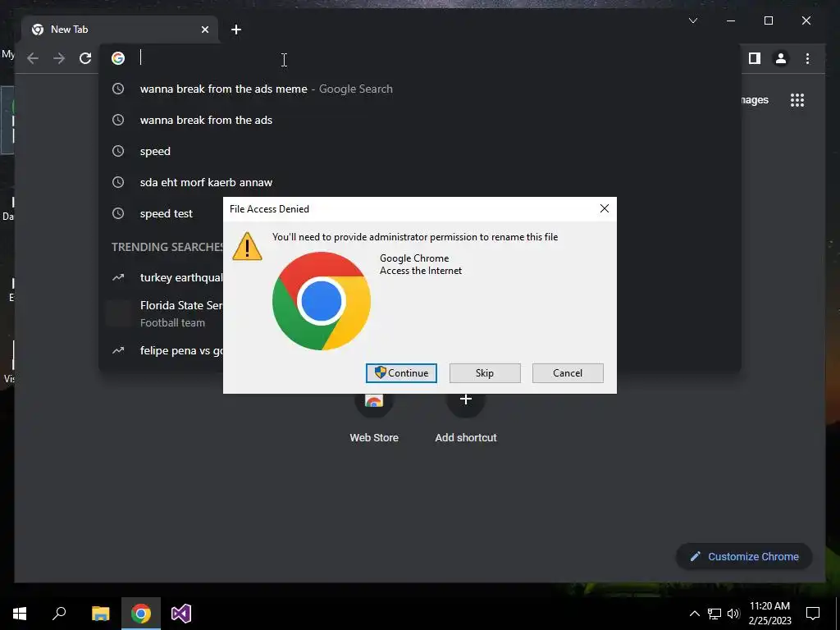Click the volume speaker tray icon

733,614
